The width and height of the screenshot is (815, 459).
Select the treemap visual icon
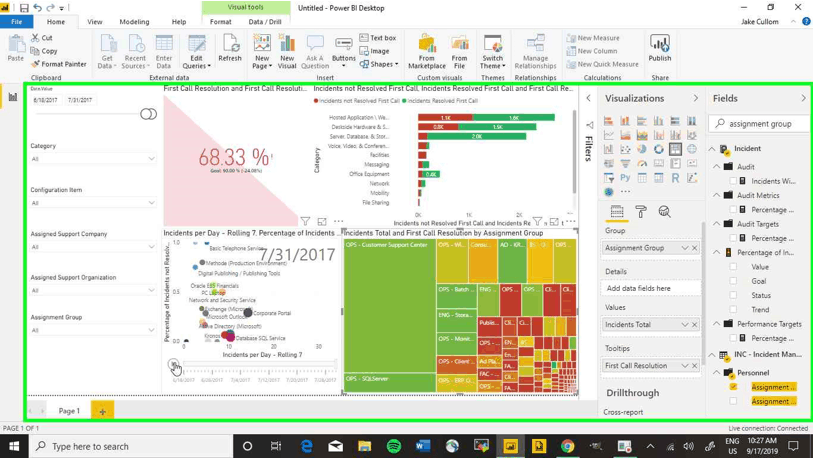pyautogui.click(x=675, y=149)
